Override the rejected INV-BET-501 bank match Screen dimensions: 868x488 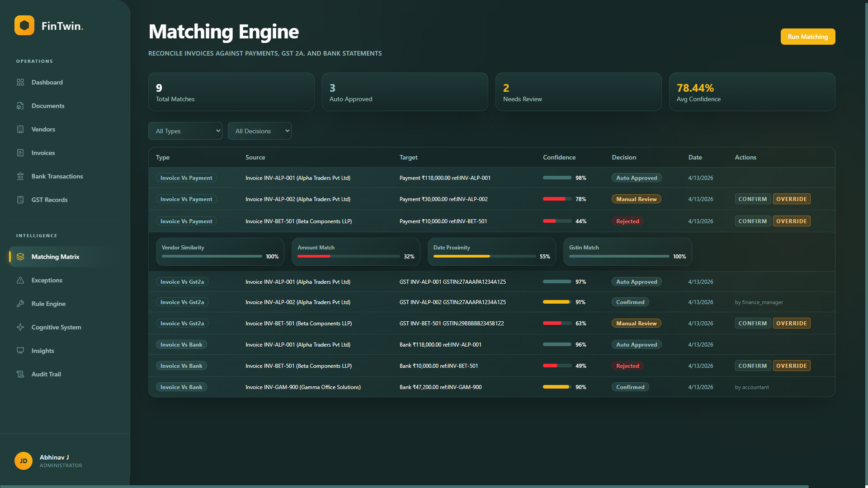tap(791, 366)
